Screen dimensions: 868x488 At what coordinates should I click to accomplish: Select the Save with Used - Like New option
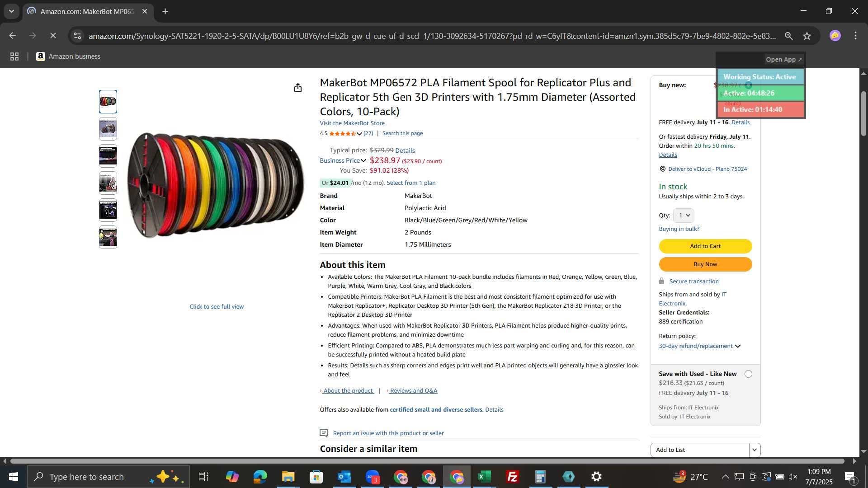(748, 374)
